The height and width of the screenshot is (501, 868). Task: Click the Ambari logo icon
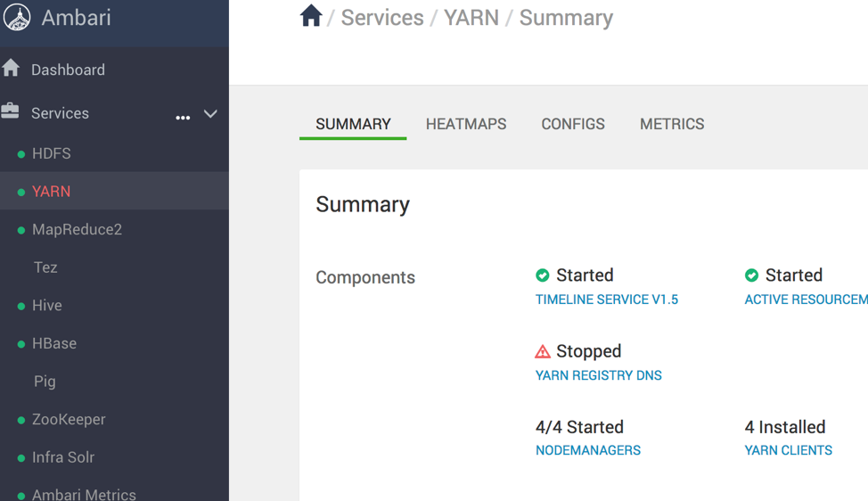coord(17,17)
